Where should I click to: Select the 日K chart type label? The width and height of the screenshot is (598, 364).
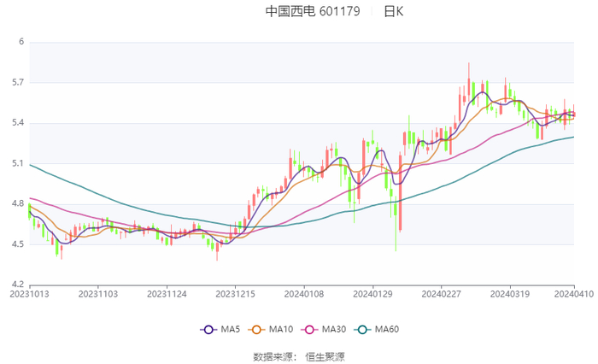pyautogui.click(x=393, y=12)
